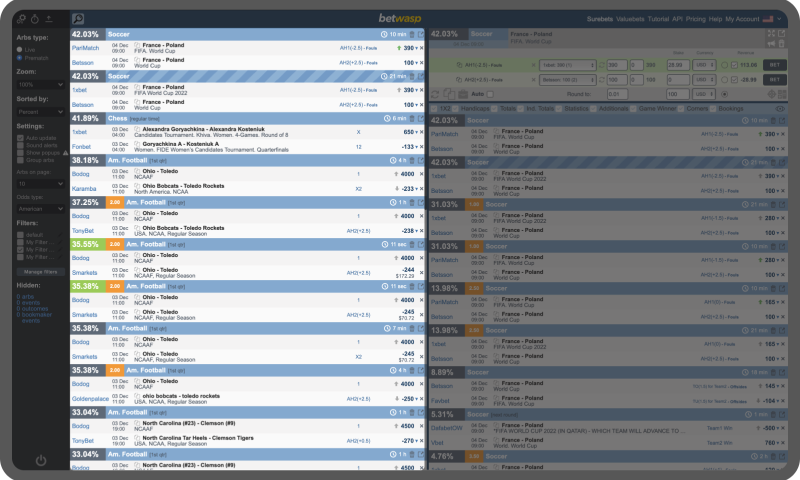Open the USD currency dropdown in first bet row
This screenshot has height=480, width=800.
[704, 65]
